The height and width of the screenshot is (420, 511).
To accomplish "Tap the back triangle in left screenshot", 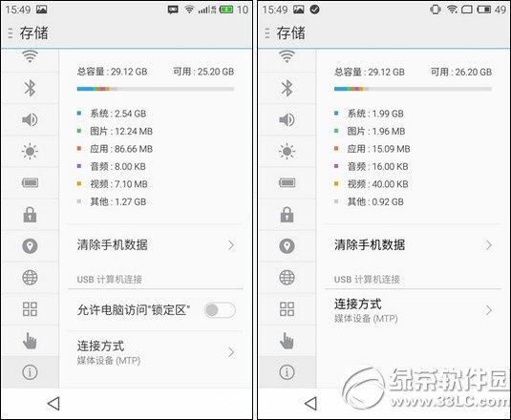I will [53, 404].
